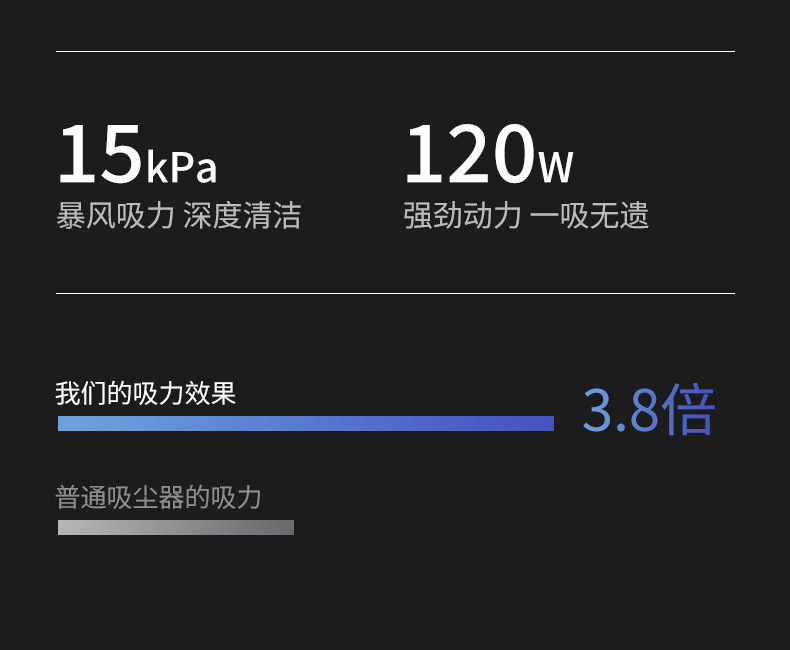Select the 一吸无遗 text

590,216
